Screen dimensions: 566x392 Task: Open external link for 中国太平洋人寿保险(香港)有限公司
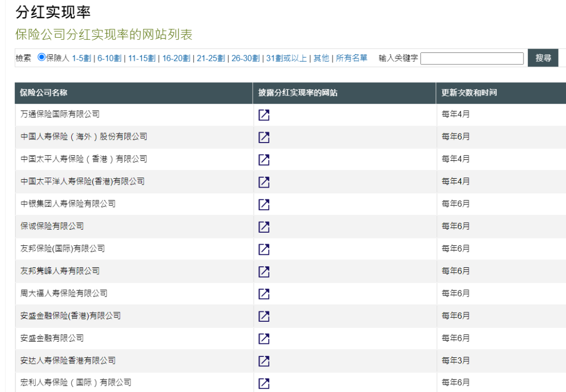[x=264, y=182]
